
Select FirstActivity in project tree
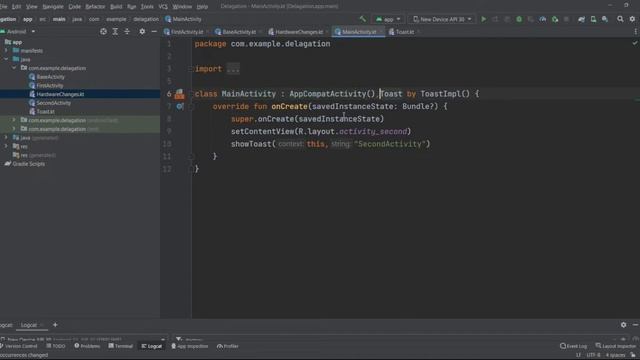[50, 85]
